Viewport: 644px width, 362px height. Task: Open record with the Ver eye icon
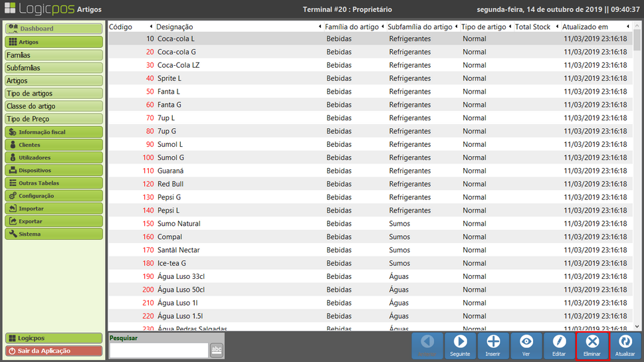point(526,342)
